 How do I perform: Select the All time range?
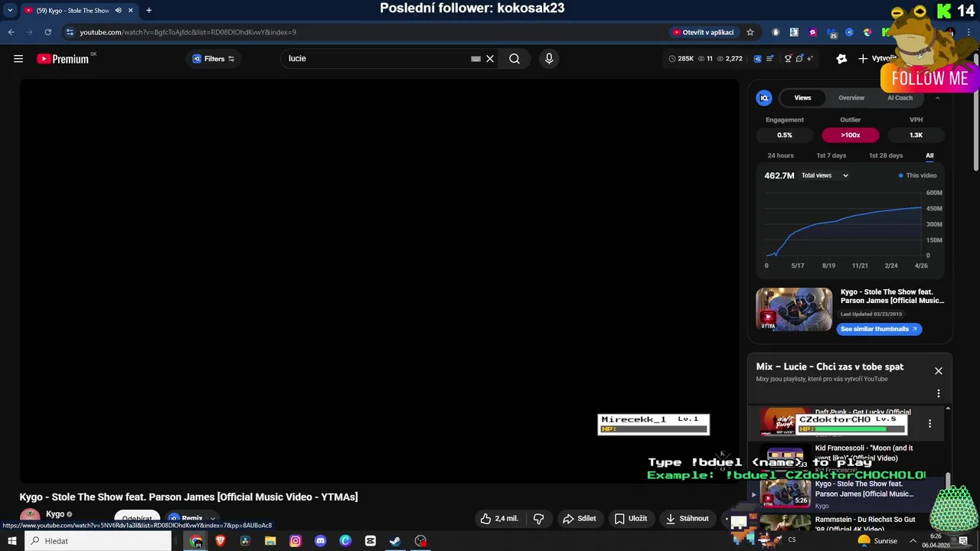(x=929, y=155)
